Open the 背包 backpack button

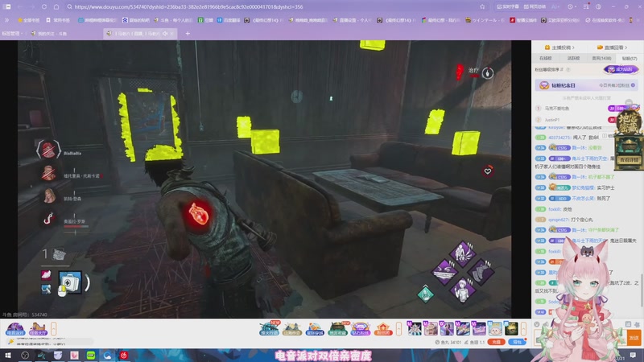pos(517,342)
